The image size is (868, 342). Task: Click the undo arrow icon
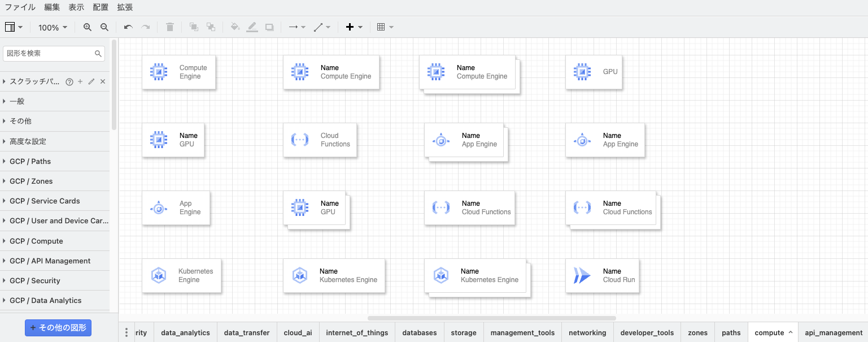[x=128, y=27]
